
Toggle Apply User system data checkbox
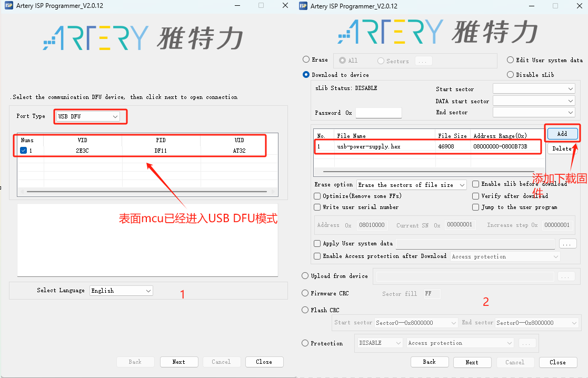pyautogui.click(x=317, y=243)
